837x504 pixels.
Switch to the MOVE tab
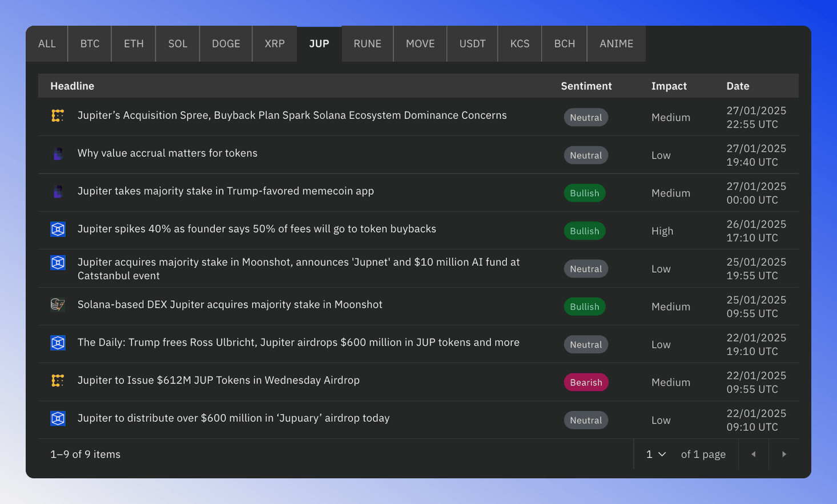420,43
